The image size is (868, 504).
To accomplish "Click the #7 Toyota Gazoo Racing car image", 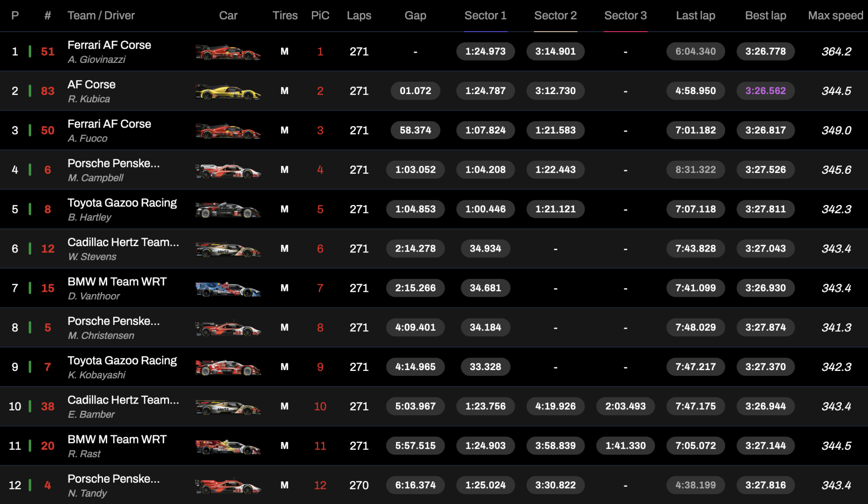I will (x=228, y=367).
